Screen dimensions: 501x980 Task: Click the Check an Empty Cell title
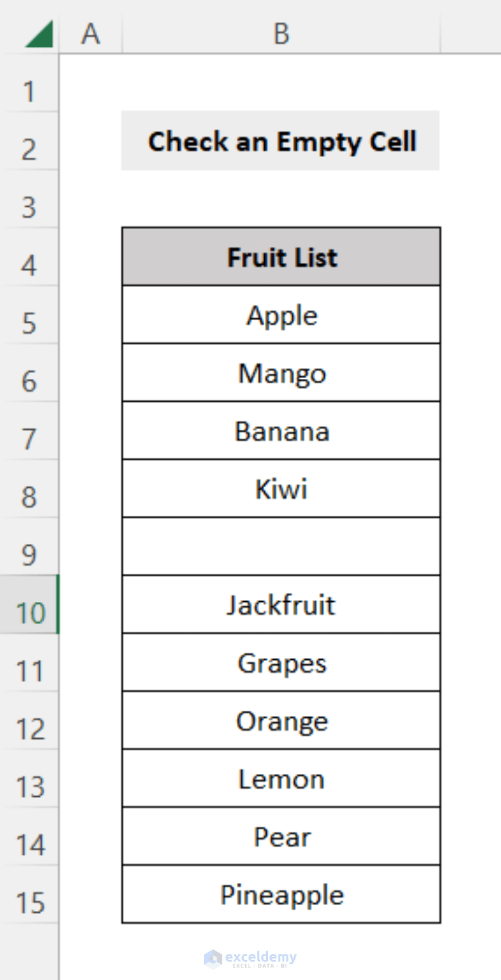[x=281, y=141]
